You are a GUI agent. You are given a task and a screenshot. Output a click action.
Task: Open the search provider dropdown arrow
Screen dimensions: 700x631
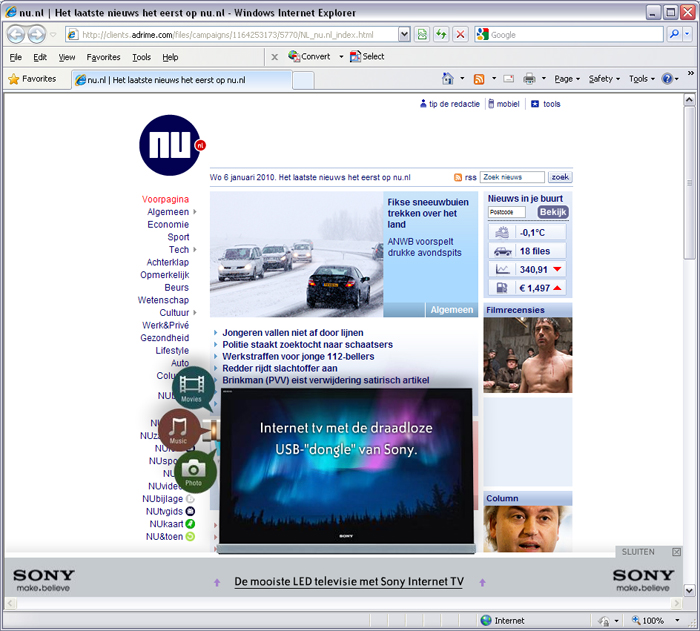[x=687, y=34]
